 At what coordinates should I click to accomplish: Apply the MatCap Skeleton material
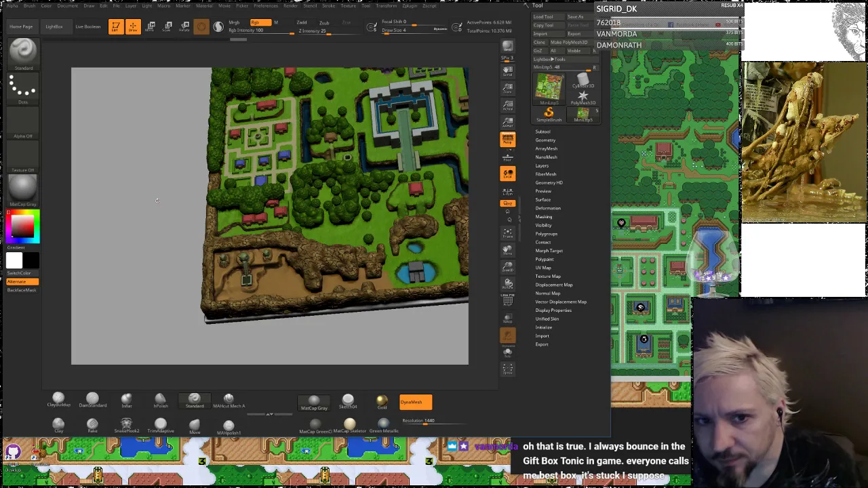tap(349, 426)
